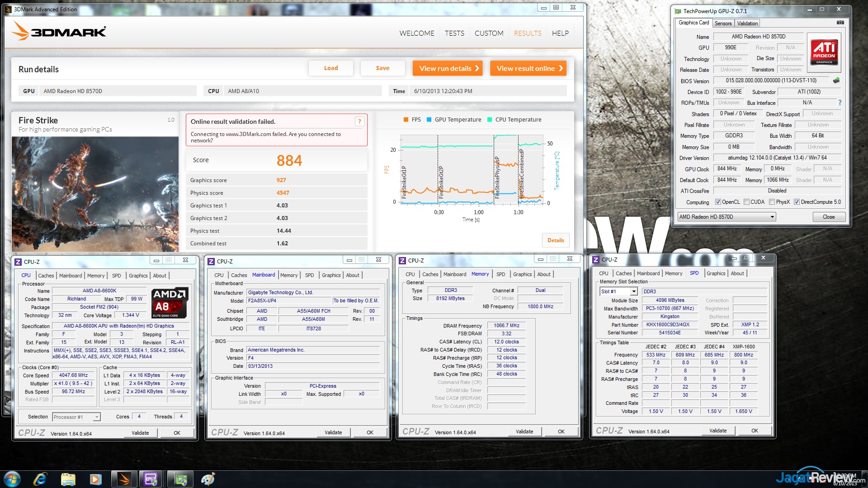Toggle the CUDA checkbox
The image size is (868, 488).
(746, 202)
